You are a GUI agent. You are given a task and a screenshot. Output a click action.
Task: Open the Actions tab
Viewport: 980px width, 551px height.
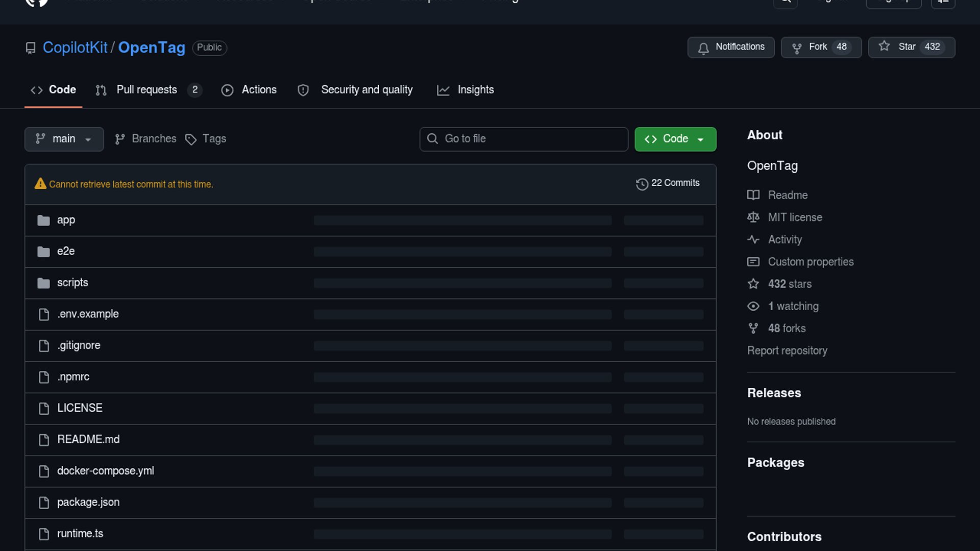click(249, 90)
